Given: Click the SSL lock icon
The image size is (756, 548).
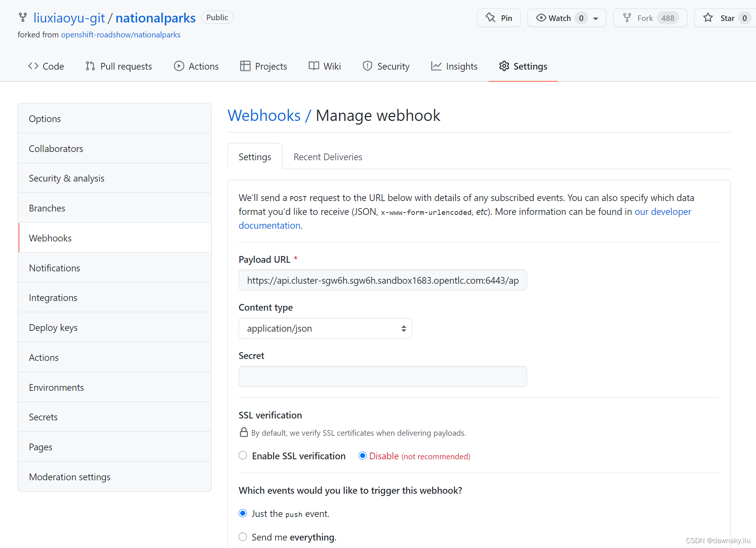Looking at the screenshot, I should pos(244,432).
